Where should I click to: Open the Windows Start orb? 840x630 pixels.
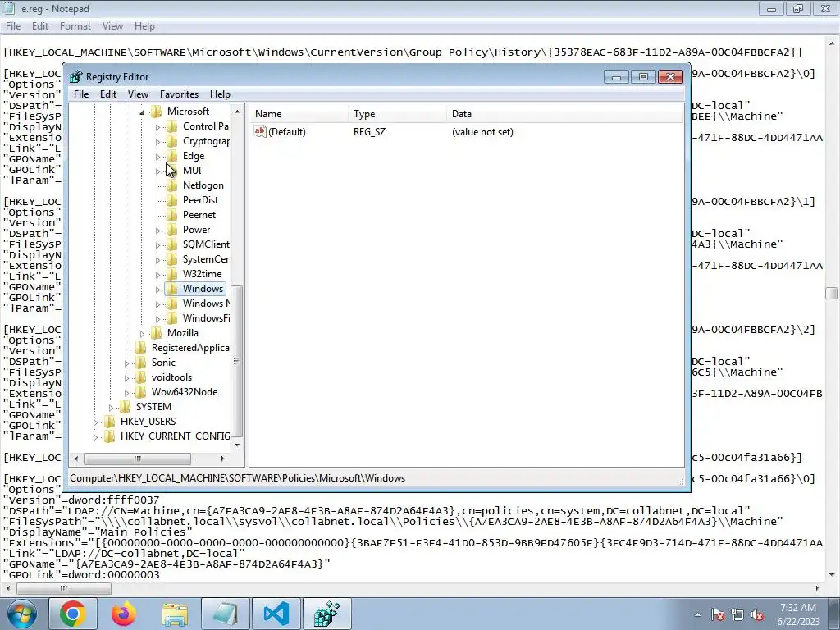22,614
